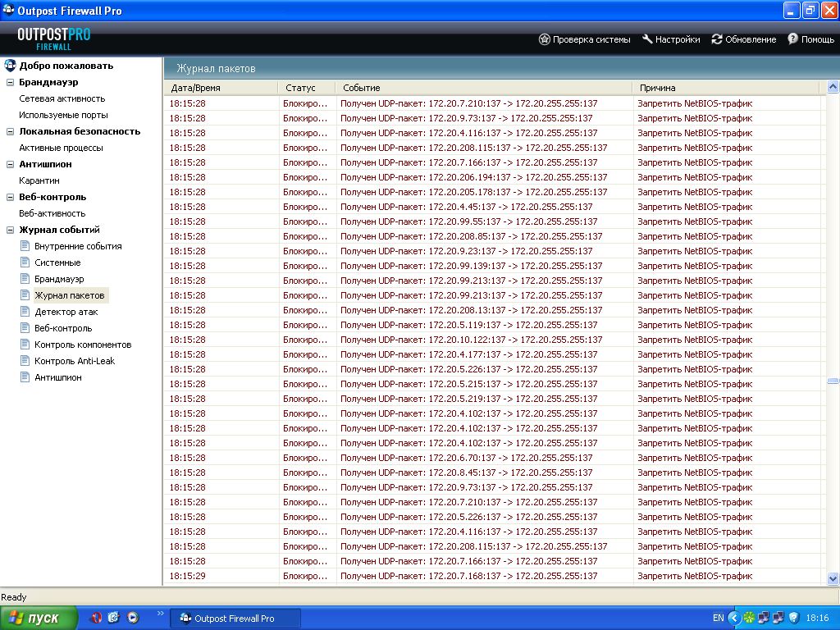Click the document icon beside Системные

tap(25, 262)
